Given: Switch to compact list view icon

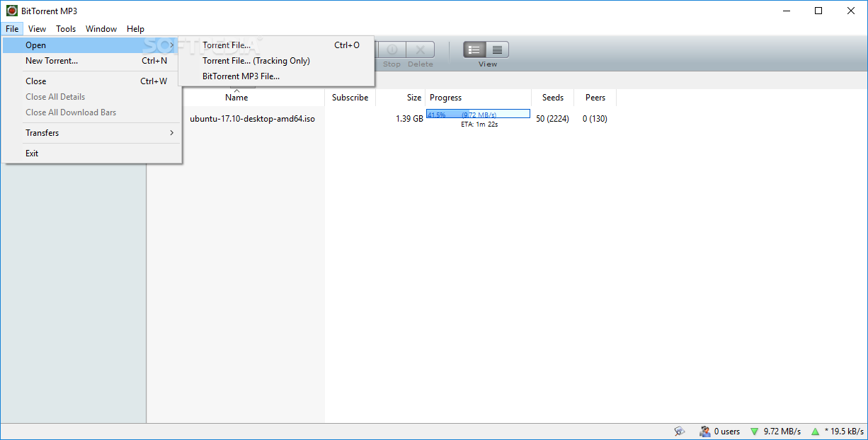Looking at the screenshot, I should point(497,50).
